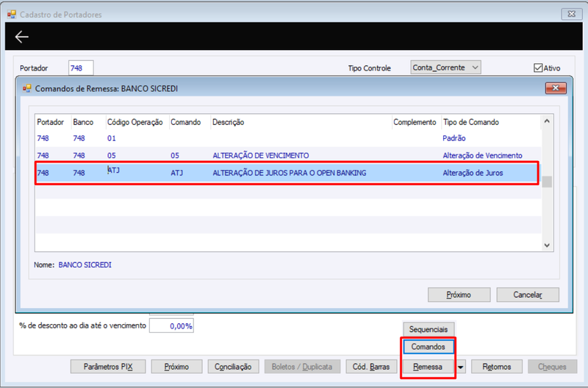Click the Cancelar button
The width and height of the screenshot is (588, 388).
click(528, 295)
